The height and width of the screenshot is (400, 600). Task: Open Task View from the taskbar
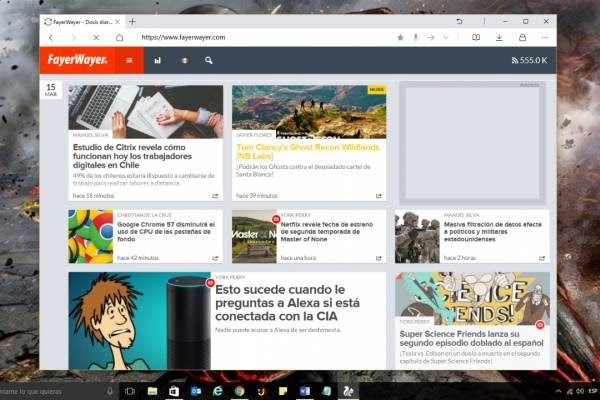click(130, 391)
